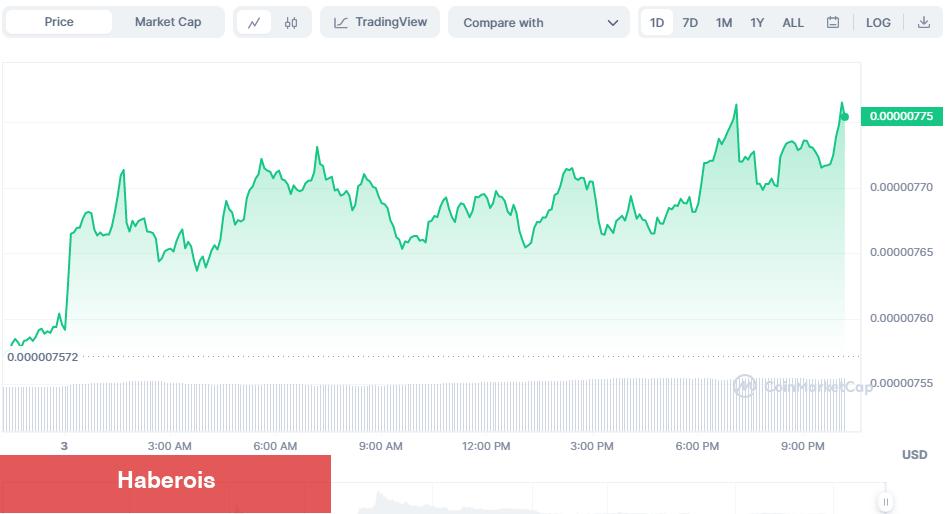Image resolution: width=952 pixels, height=514 pixels.
Task: Open the calendar date range picker
Action: click(x=833, y=22)
